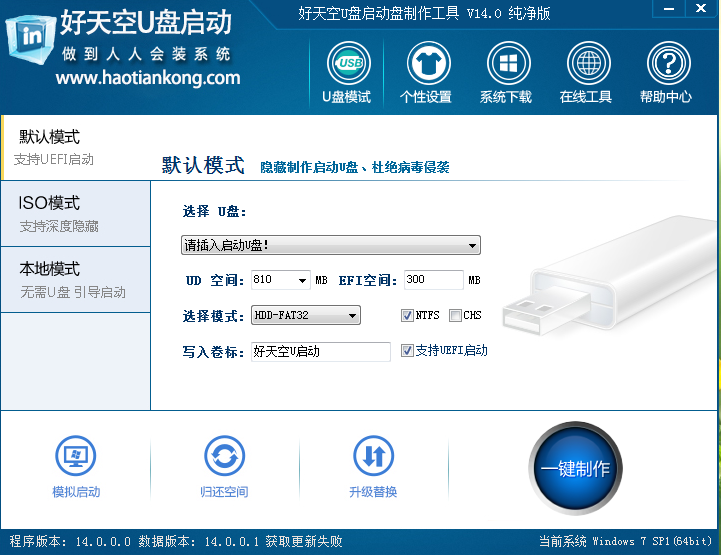Open 在线工具 globe icon

pos(589,63)
